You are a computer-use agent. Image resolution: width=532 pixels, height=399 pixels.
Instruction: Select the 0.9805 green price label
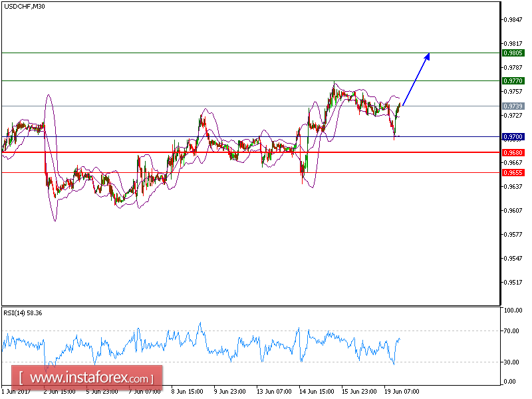coord(513,53)
